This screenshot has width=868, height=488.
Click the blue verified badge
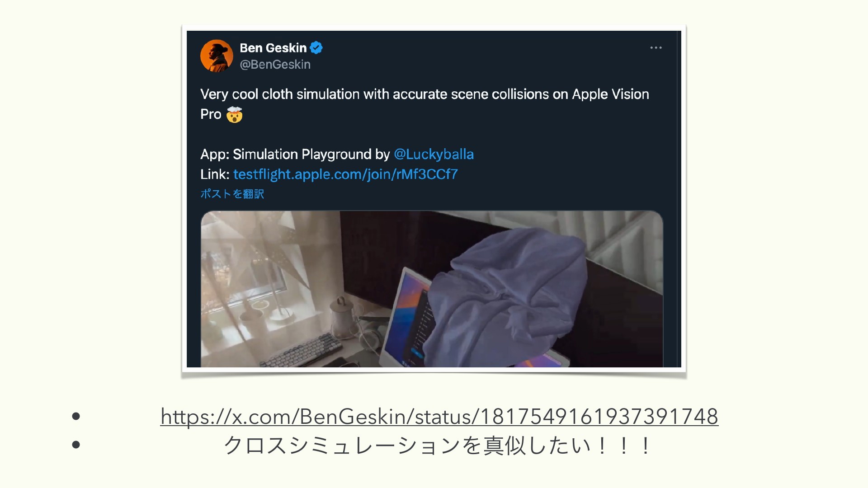[x=316, y=47]
